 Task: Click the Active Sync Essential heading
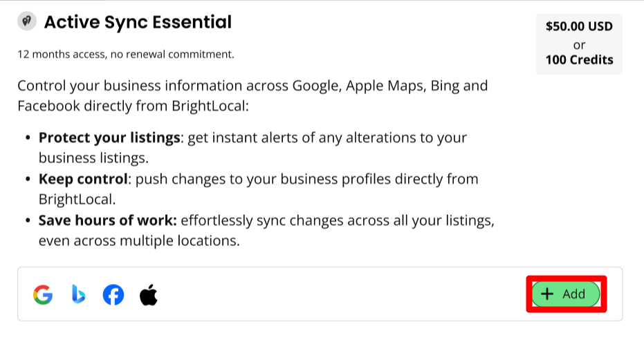[138, 22]
